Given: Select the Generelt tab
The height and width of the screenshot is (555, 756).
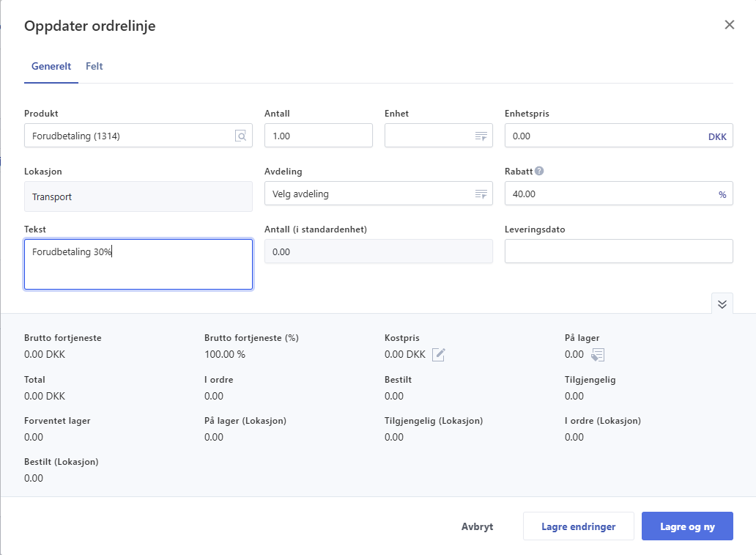Looking at the screenshot, I should point(51,66).
